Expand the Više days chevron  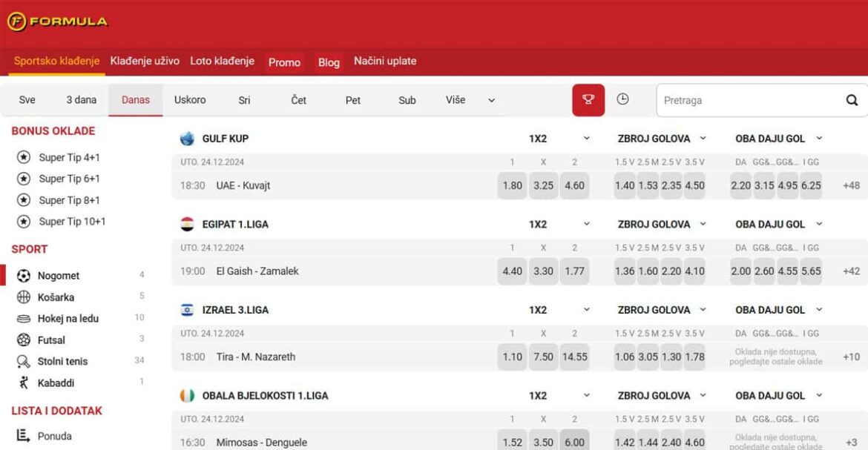tap(490, 99)
